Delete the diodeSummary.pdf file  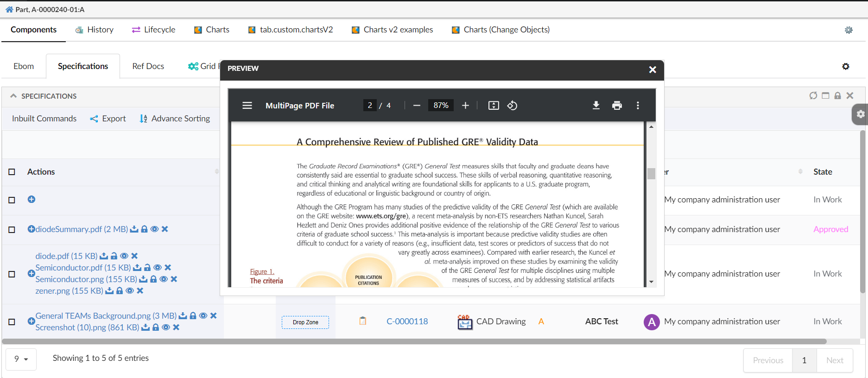pyautogui.click(x=165, y=229)
